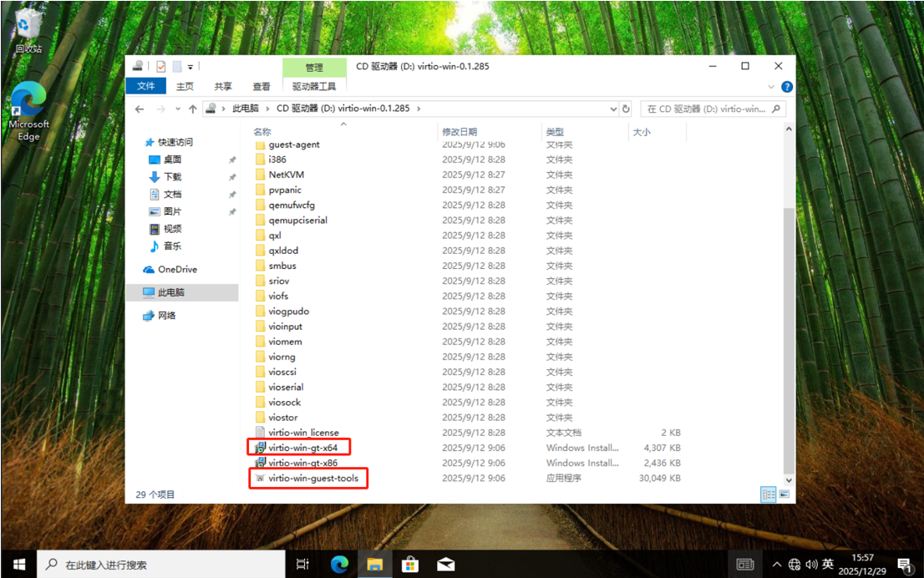Screen dimensions: 924x578
Task: Select the virtio-win-guest-tools application
Action: point(312,479)
